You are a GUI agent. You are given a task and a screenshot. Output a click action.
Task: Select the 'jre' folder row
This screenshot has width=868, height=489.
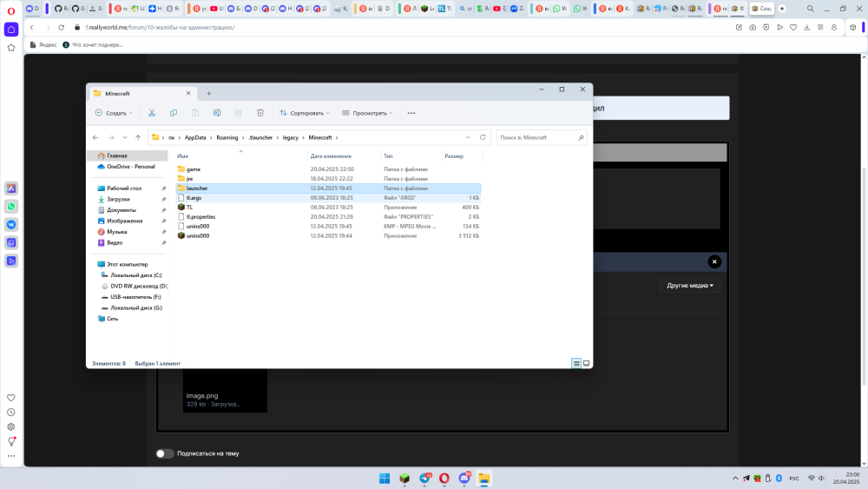(x=328, y=179)
